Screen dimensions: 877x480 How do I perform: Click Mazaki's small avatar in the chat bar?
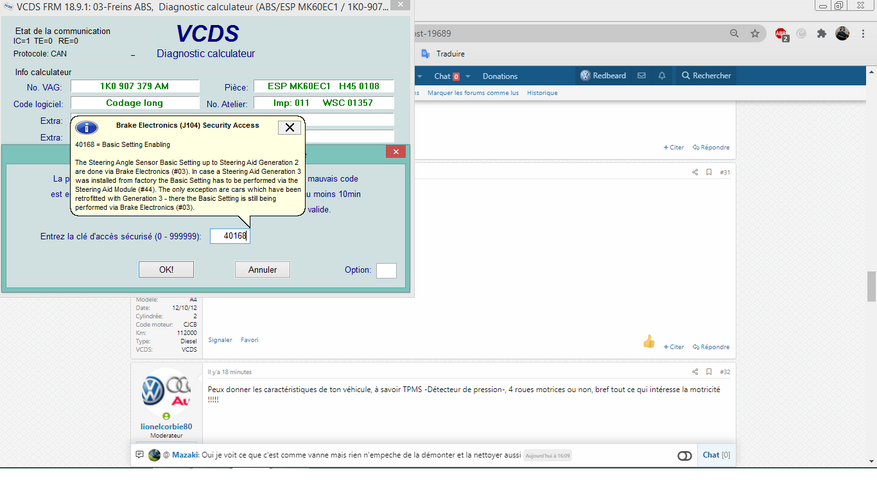(154, 455)
